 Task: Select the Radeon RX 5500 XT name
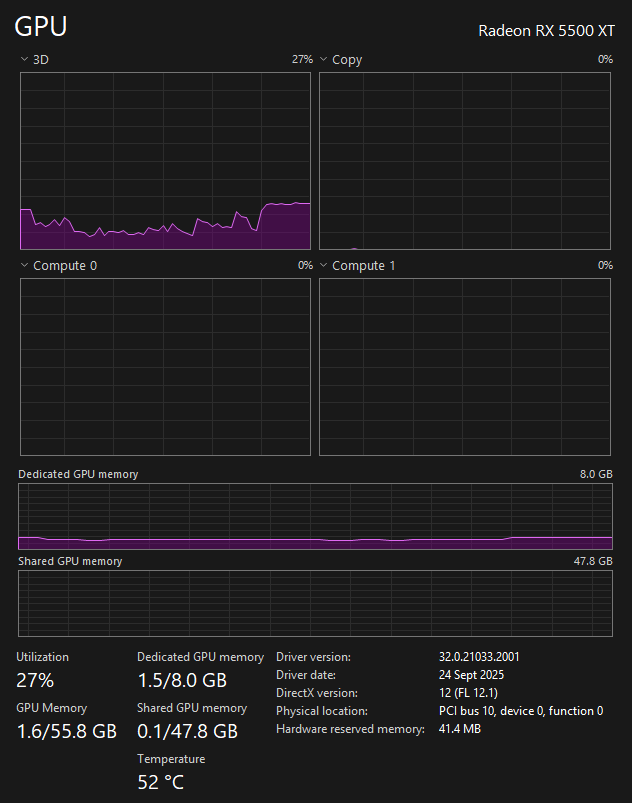[x=546, y=31]
